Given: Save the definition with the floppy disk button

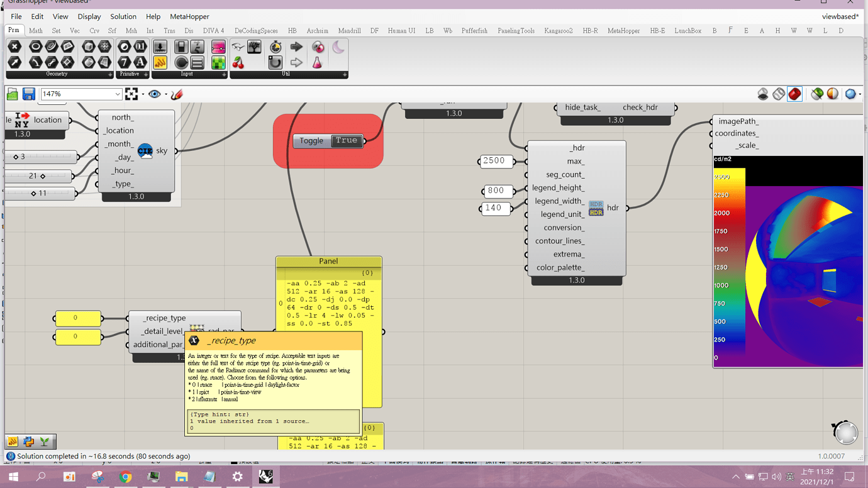Looking at the screenshot, I should 29,93.
